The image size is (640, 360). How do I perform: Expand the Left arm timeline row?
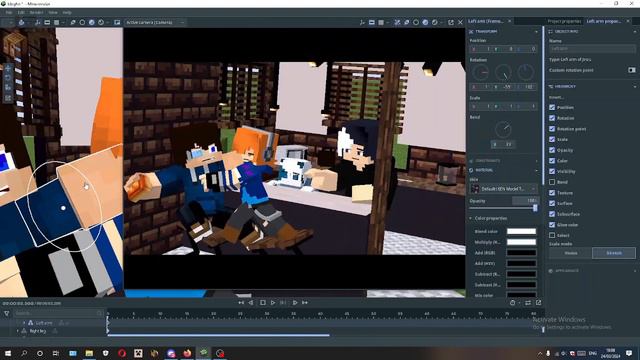click(x=24, y=323)
